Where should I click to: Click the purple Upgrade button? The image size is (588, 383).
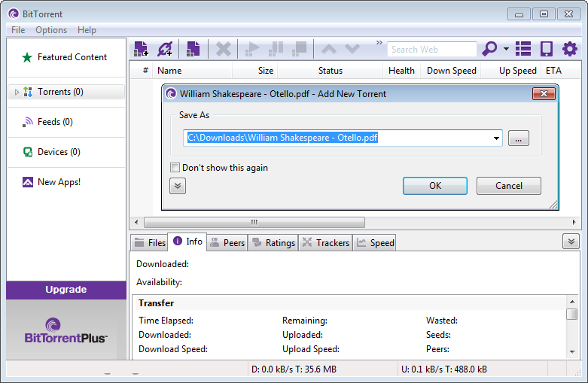(66, 290)
